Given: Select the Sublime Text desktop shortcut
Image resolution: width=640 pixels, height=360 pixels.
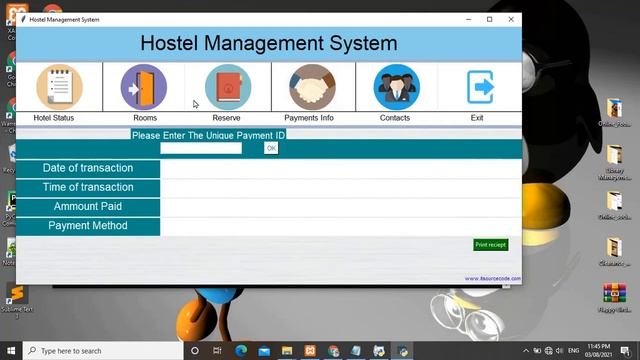Looking at the screenshot, I should click(x=17, y=300).
